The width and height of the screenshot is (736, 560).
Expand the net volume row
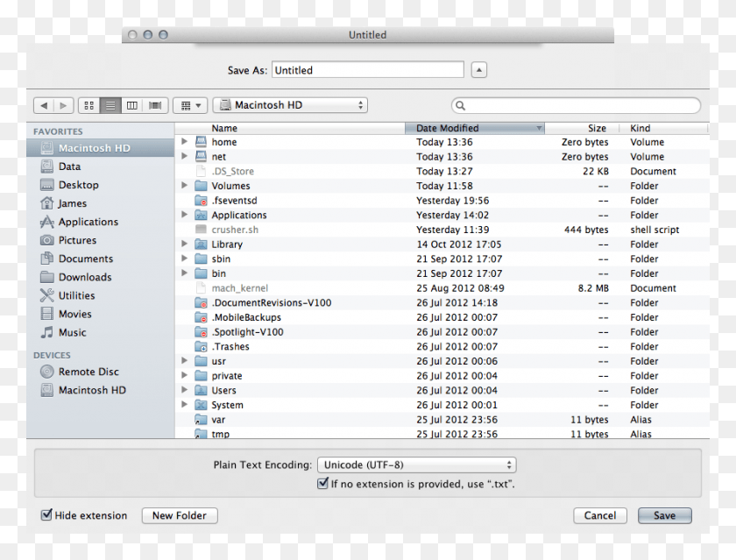click(x=185, y=156)
